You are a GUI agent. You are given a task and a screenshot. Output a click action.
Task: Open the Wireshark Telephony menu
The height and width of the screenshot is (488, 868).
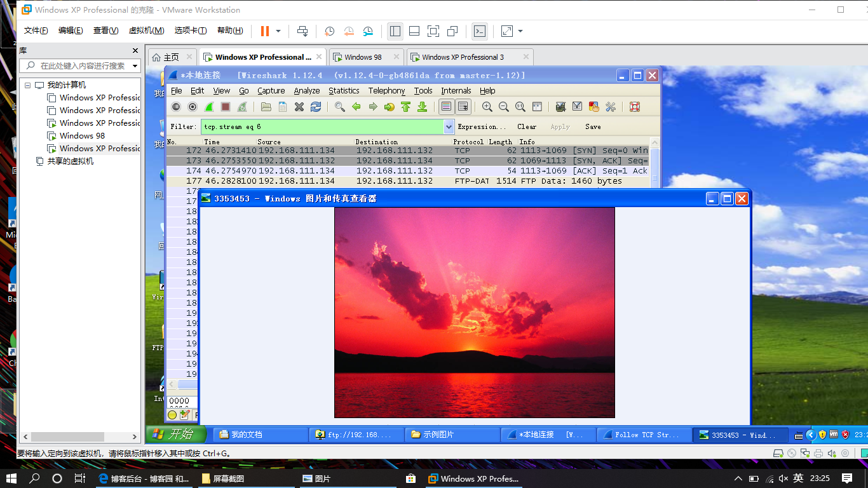click(386, 91)
